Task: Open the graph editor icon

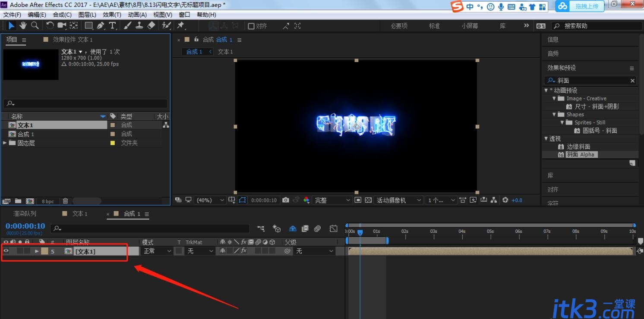Action: [x=333, y=228]
